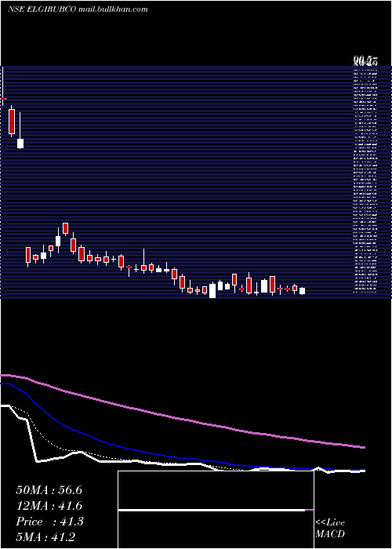Click the large red candle near the top left
392x549 pixels.
[12, 122]
